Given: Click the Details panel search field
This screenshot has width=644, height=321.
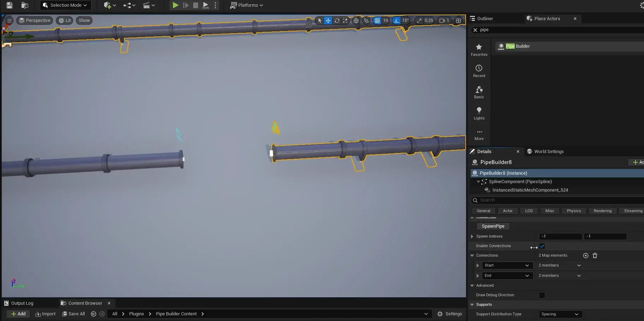Looking at the screenshot, I should 558,200.
